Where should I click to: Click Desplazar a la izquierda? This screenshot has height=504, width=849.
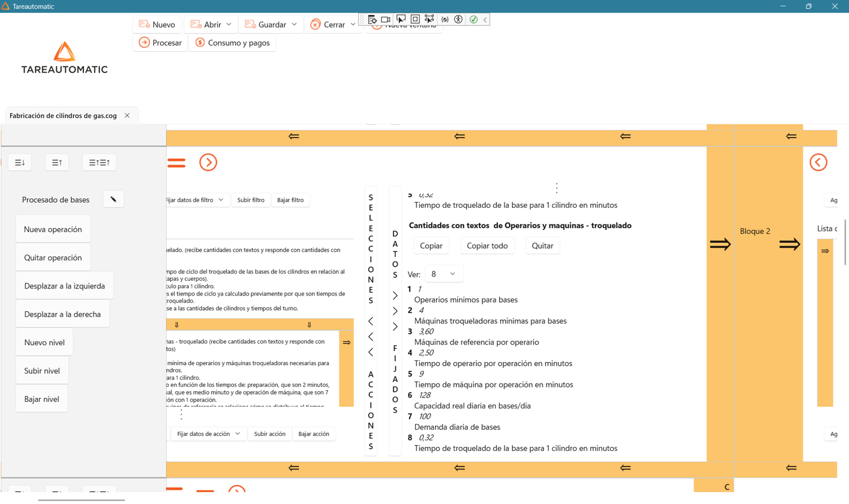65,286
